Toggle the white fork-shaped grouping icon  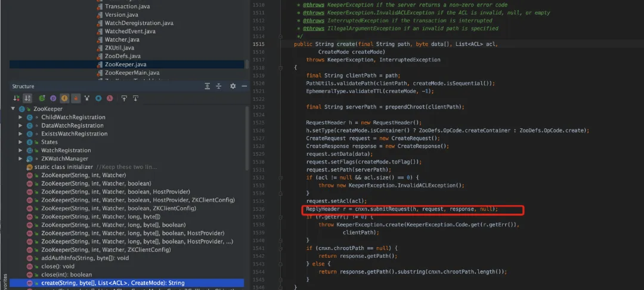pos(87,98)
